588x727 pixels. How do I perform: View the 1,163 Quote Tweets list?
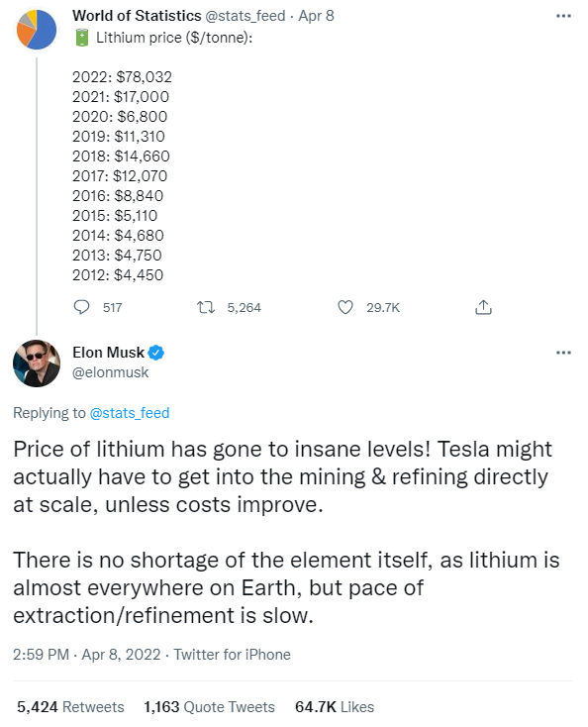tap(209, 707)
